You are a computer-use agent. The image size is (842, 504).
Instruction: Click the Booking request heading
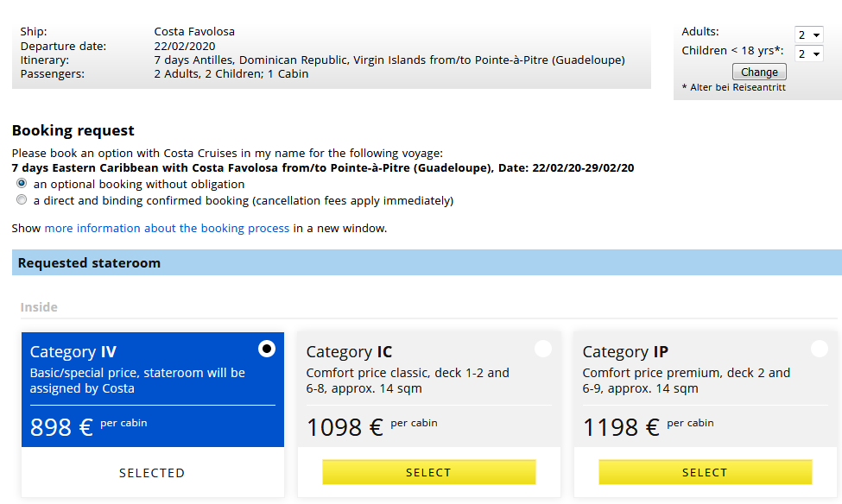point(73,130)
